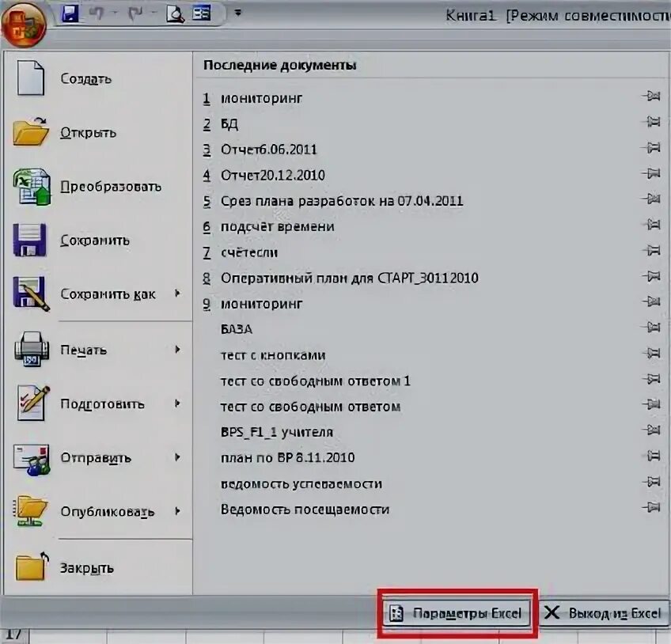
Task: Click the network folder icon for Опубликовать
Action: click(30, 511)
